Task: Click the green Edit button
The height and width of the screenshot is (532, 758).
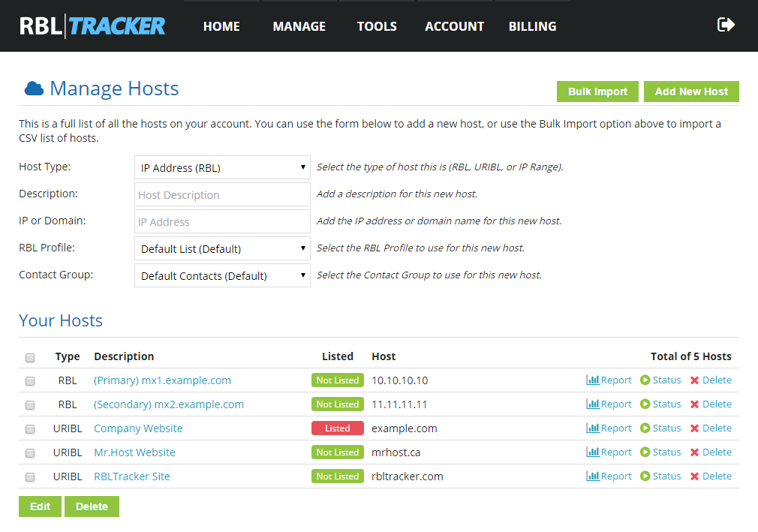Action: [40, 506]
